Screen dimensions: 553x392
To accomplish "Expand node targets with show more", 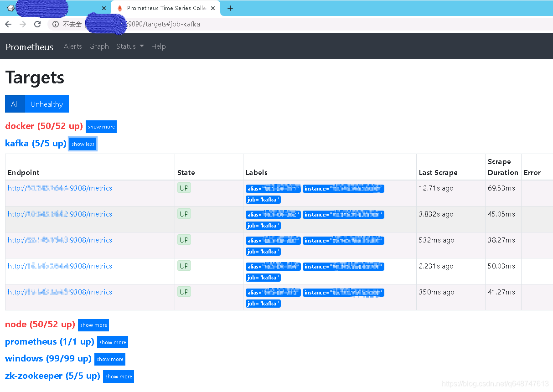I will coord(93,325).
